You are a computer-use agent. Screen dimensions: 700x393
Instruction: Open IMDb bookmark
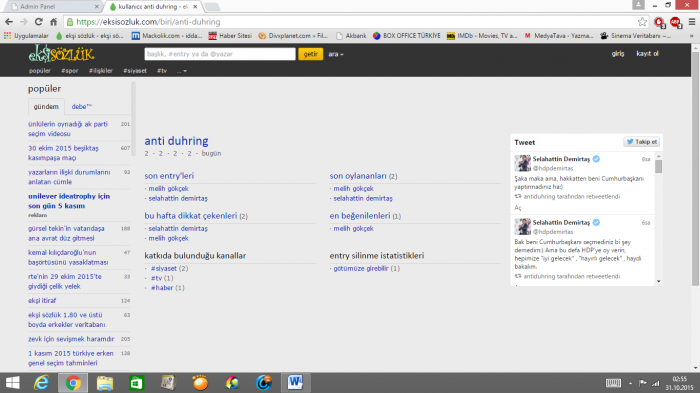[x=482, y=36]
